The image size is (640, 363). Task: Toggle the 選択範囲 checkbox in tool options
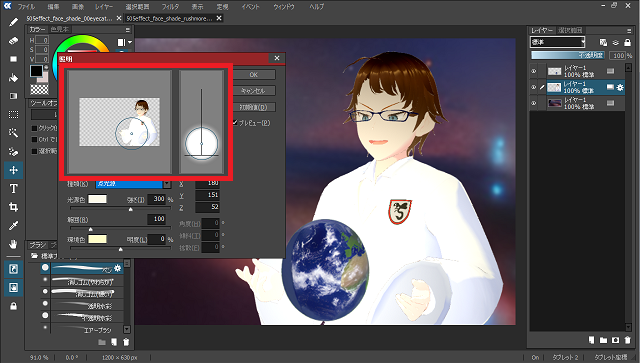35,151
